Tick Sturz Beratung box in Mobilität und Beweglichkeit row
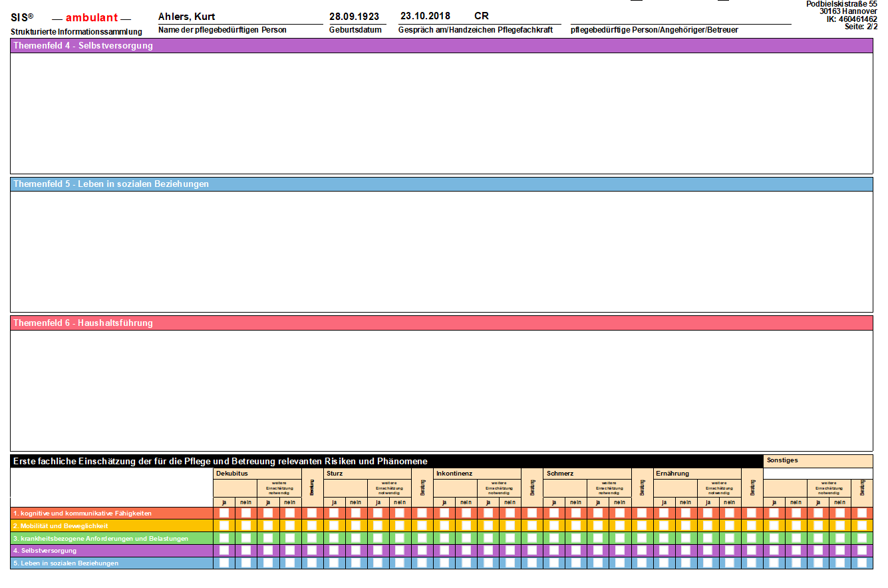This screenshot has width=888, height=588. tap(422, 525)
